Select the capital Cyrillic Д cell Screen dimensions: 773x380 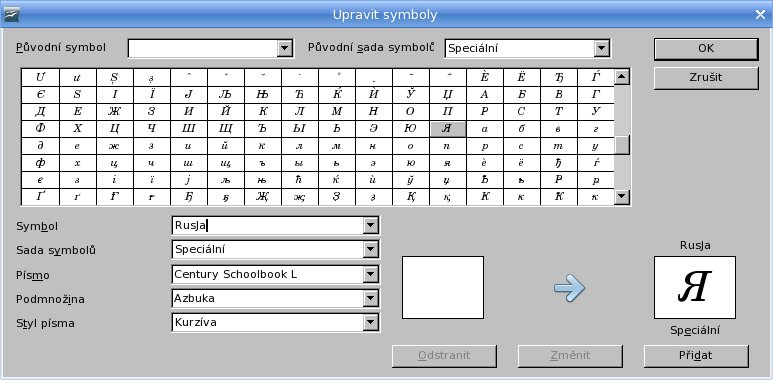point(40,112)
